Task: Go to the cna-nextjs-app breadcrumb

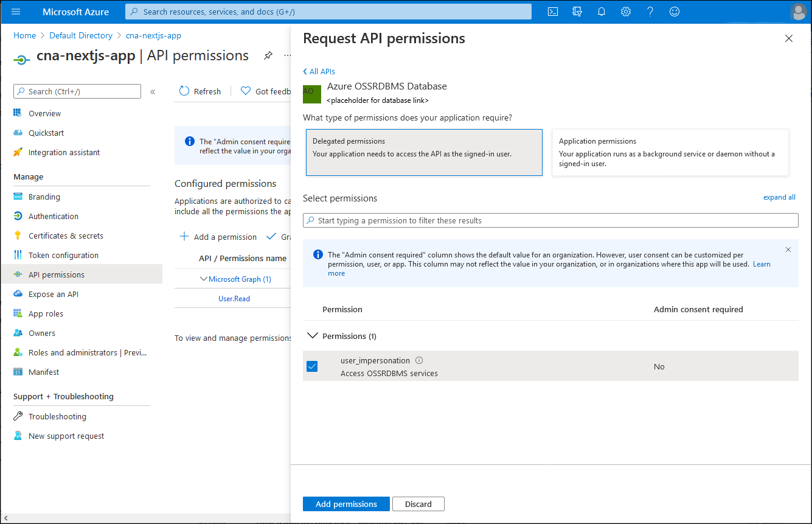Action: [x=153, y=36]
